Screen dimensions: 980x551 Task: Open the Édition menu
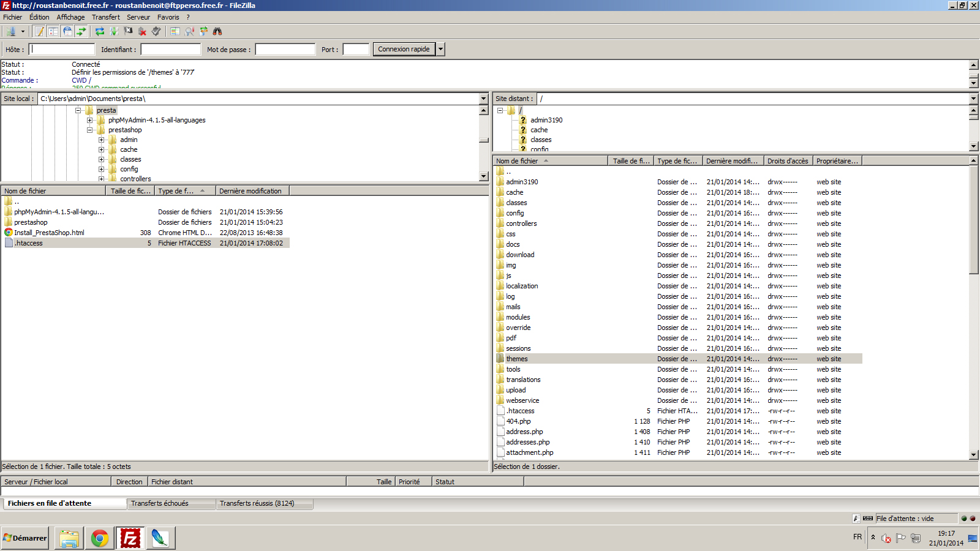pyautogui.click(x=39, y=17)
